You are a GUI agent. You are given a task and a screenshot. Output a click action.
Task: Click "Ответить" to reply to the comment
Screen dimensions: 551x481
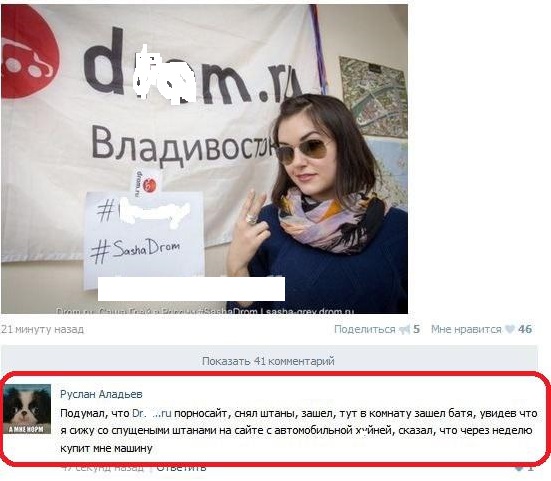(181, 468)
